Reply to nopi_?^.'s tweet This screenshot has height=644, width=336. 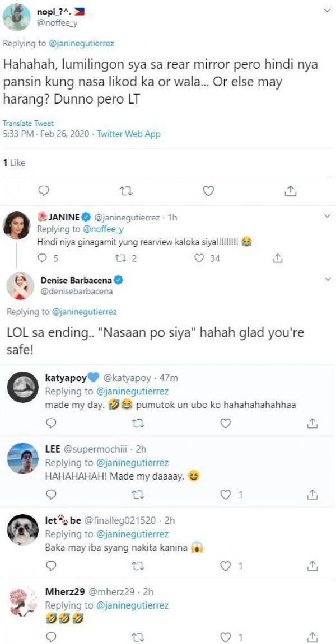44,191
